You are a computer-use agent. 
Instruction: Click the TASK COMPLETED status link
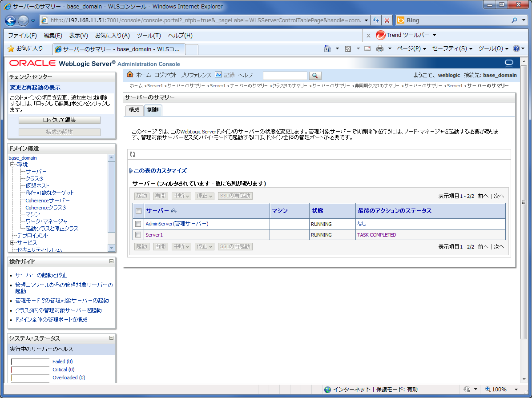pyautogui.click(x=377, y=235)
